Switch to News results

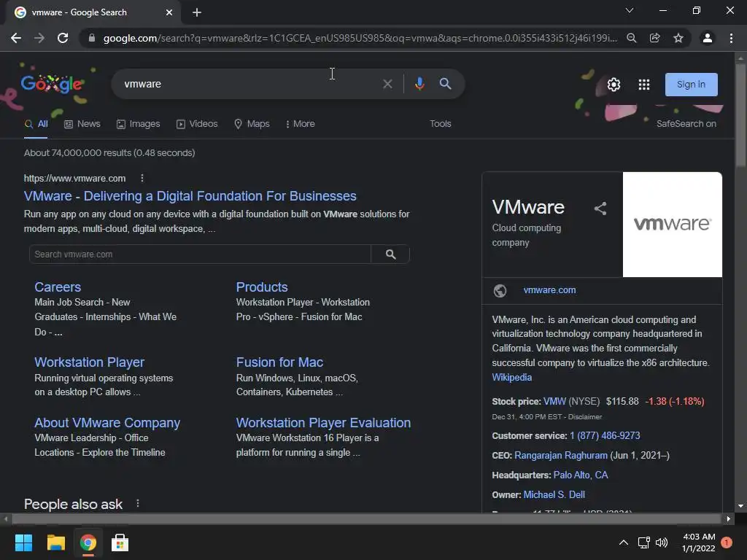(x=82, y=124)
